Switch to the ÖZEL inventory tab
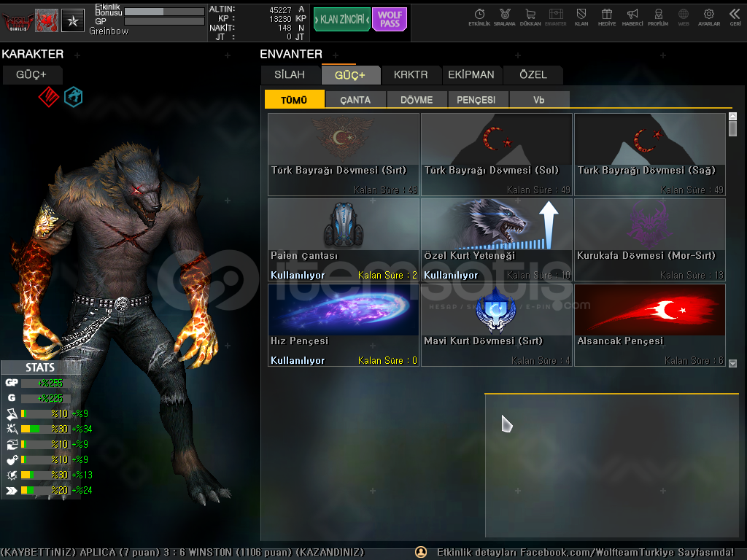The width and height of the screenshot is (747, 560). (x=533, y=75)
